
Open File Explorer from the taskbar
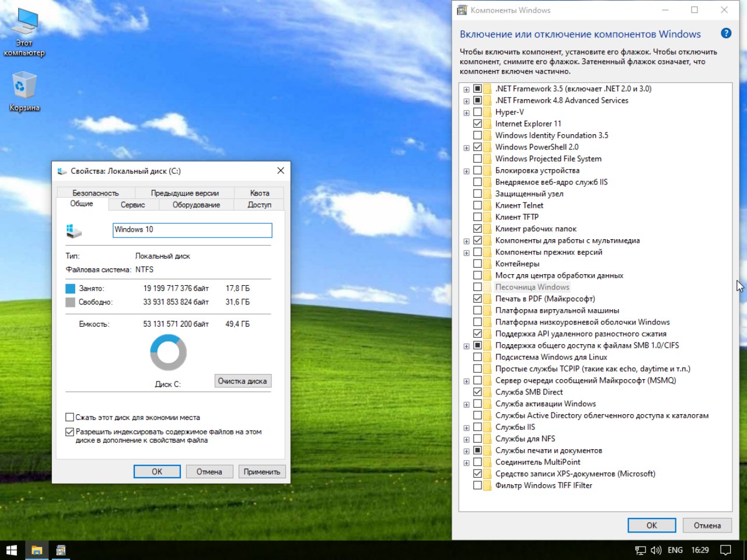tap(37, 550)
